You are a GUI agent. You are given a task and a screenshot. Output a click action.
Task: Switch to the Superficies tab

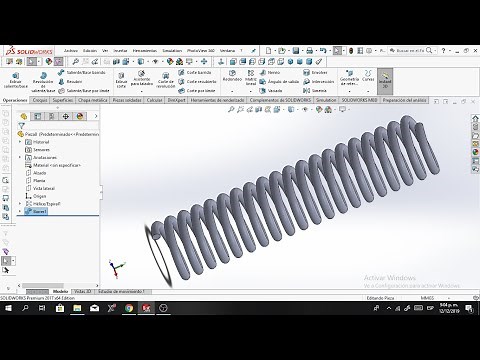[63, 100]
